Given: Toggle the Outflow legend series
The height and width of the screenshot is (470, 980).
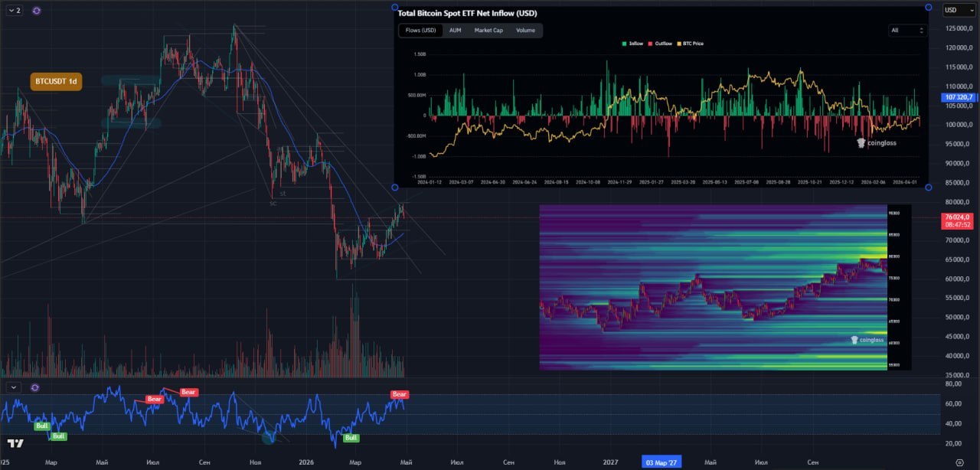Looking at the screenshot, I should point(660,44).
